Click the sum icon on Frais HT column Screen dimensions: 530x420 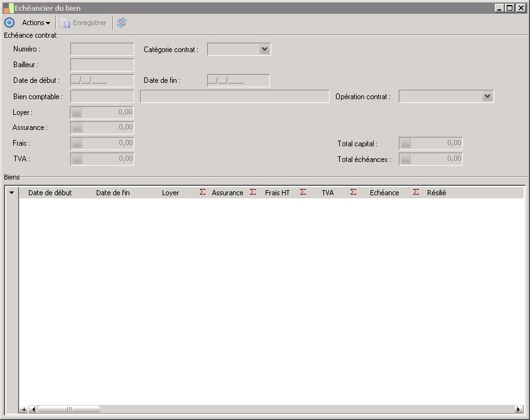pos(303,192)
